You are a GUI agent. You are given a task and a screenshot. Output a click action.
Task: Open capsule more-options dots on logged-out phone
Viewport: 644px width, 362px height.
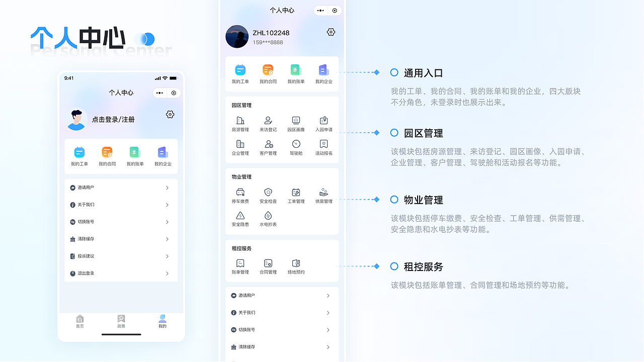(160, 93)
